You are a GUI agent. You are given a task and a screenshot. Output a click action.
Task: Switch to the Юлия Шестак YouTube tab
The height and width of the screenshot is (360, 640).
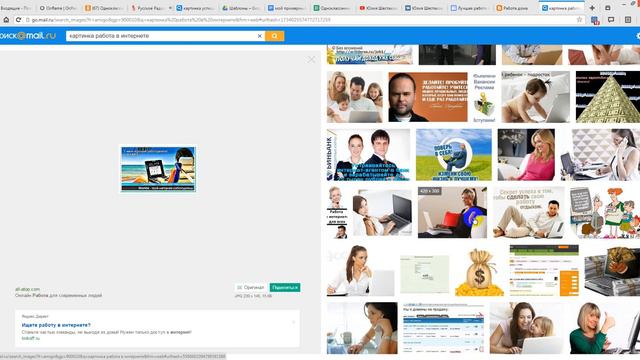(x=378, y=8)
